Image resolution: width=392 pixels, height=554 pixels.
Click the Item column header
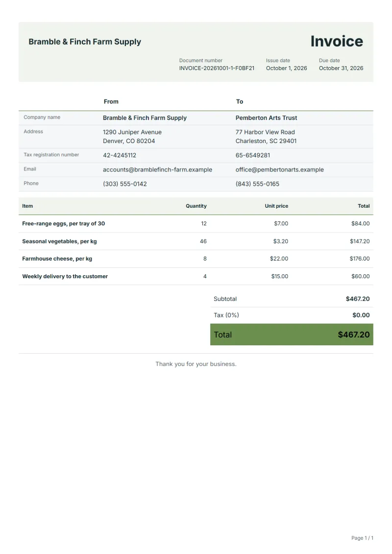[27, 206]
